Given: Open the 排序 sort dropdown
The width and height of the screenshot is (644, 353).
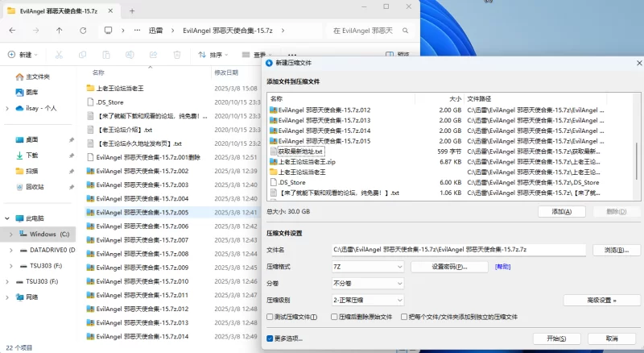Looking at the screenshot, I should [x=213, y=55].
